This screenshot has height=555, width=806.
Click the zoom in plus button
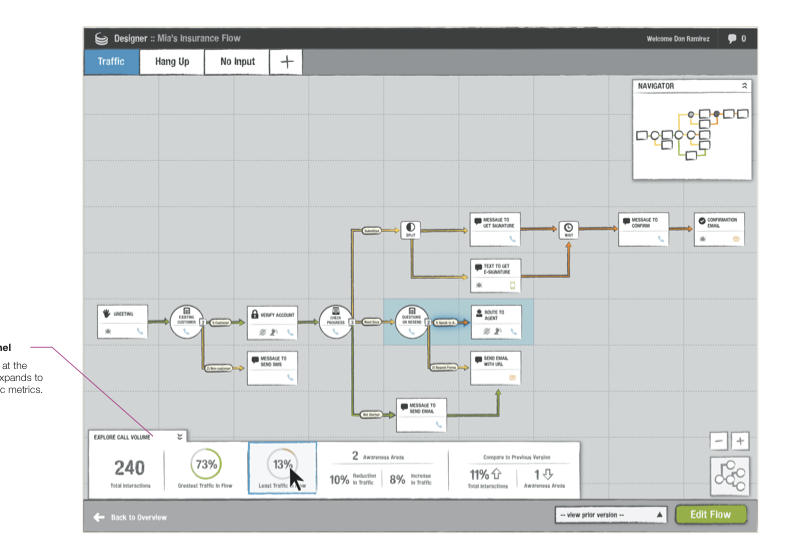[740, 441]
